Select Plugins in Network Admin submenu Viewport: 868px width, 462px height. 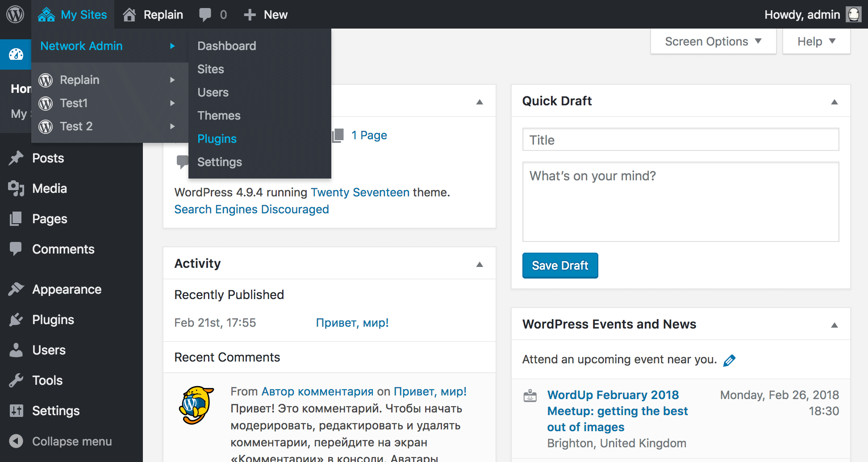point(217,139)
